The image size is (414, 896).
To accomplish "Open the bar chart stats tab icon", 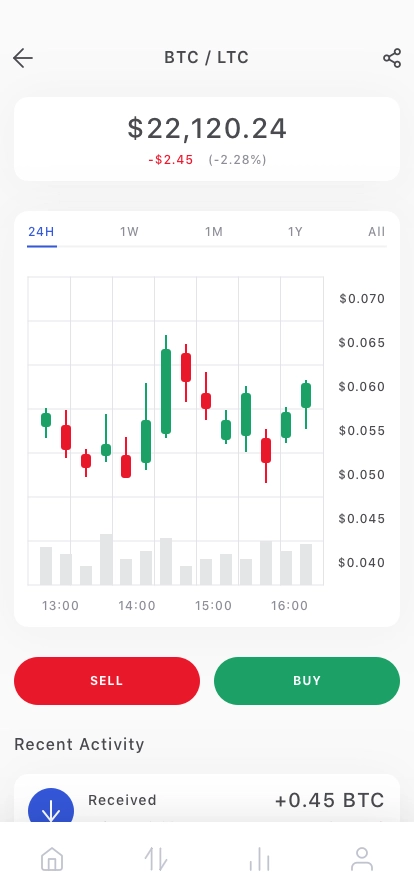I will pyautogui.click(x=259, y=859).
